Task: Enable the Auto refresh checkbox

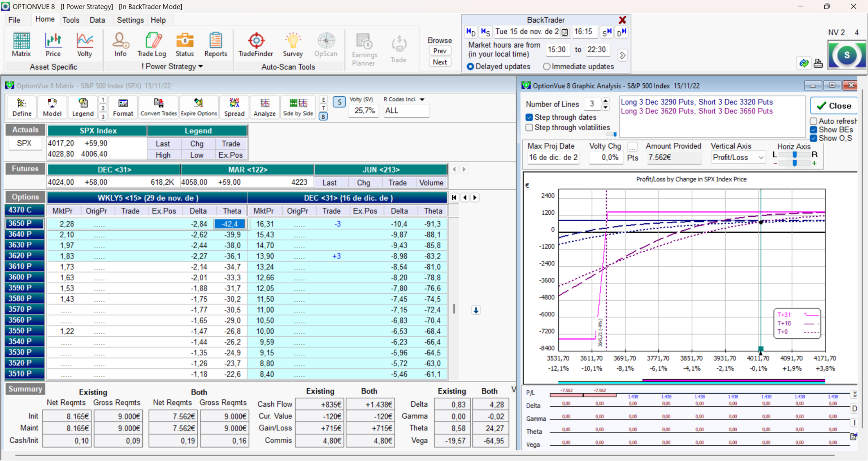Action: 813,121
